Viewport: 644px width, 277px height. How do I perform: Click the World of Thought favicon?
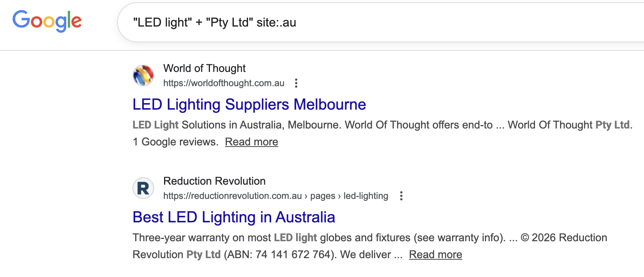143,75
